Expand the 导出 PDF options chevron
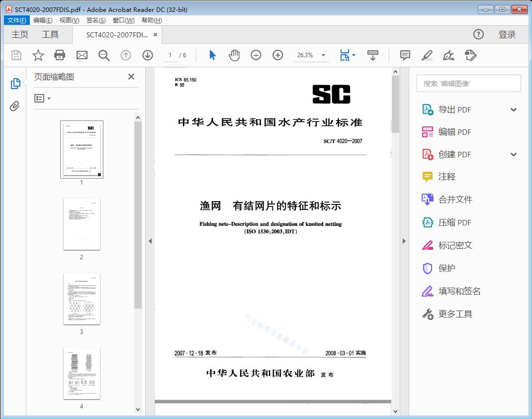Screen dimensions: 532x419 pyautogui.click(x=513, y=109)
